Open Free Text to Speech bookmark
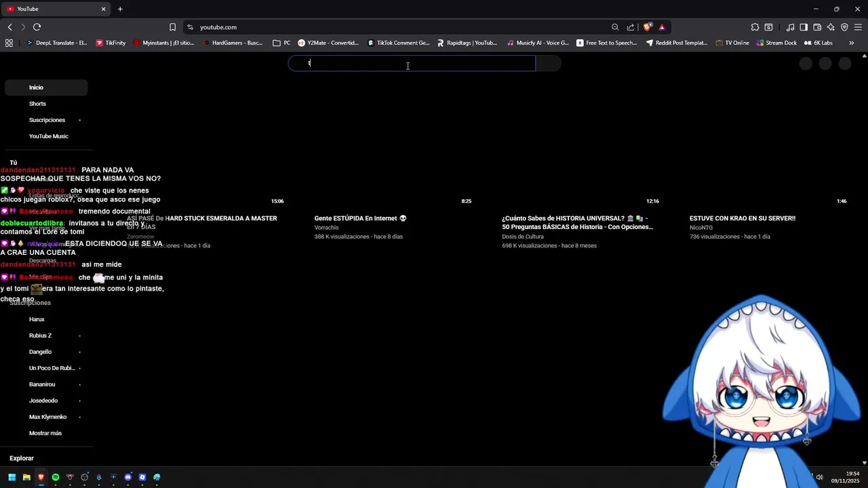Image resolution: width=868 pixels, height=488 pixels. coord(607,43)
